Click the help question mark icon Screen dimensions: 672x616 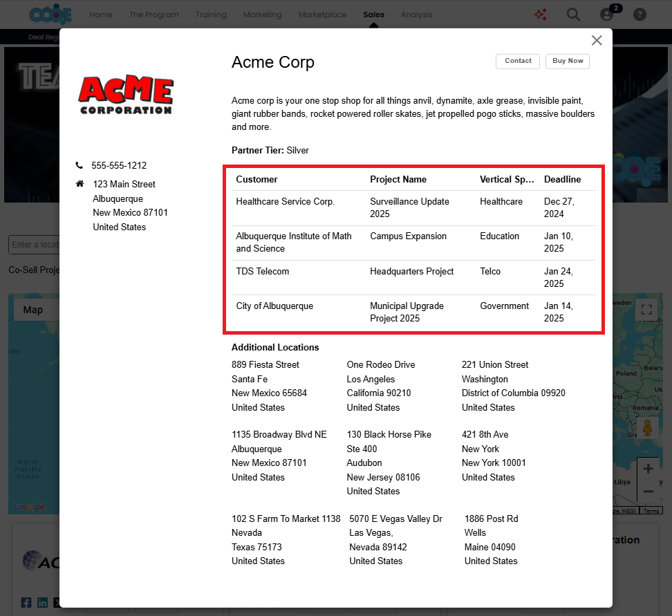[640, 15]
